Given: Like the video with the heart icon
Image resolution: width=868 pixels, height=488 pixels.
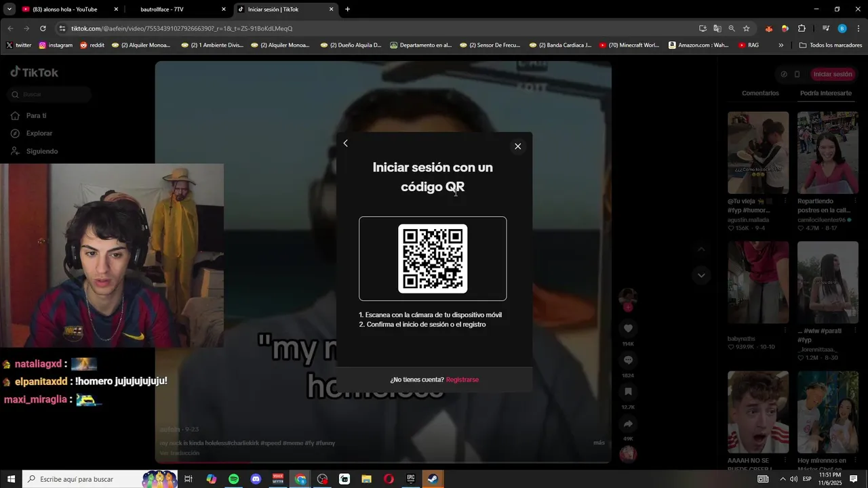Looking at the screenshot, I should (628, 329).
